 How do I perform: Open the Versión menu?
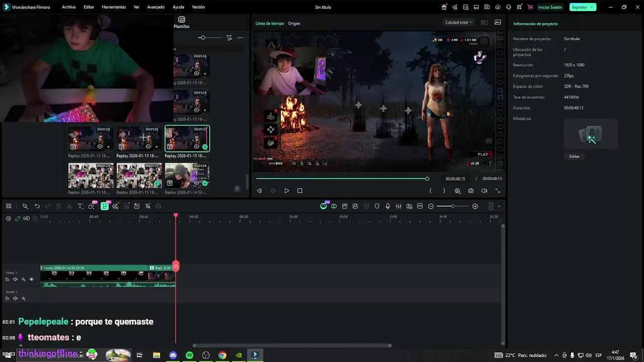pos(198,7)
